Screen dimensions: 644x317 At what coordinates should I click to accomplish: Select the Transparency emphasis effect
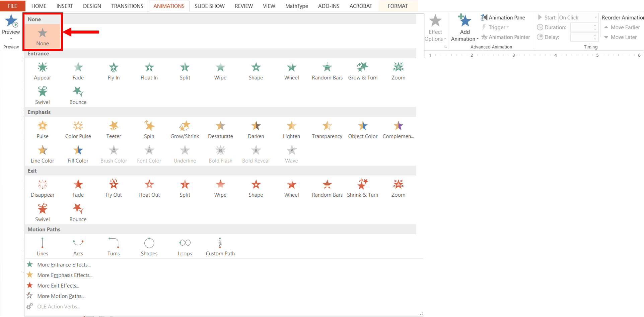click(327, 130)
